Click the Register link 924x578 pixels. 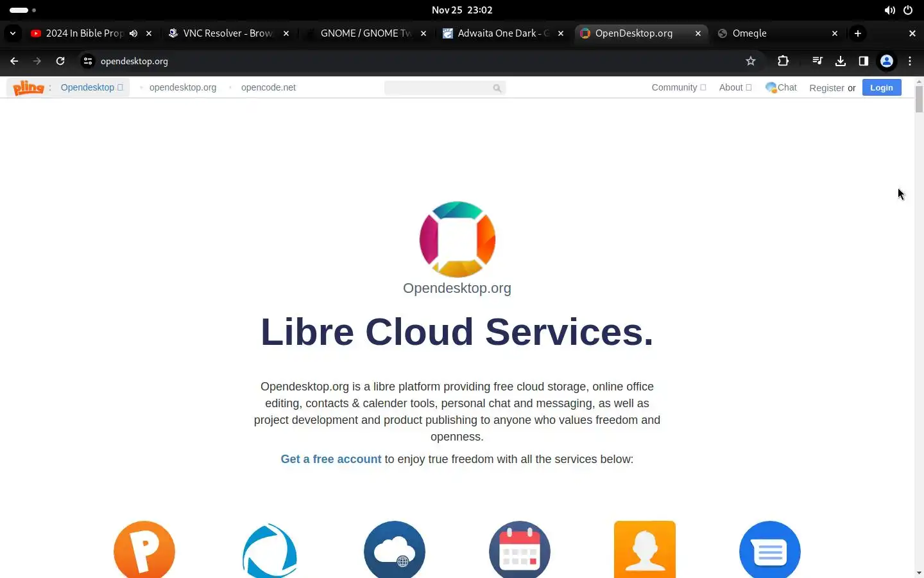click(x=826, y=88)
